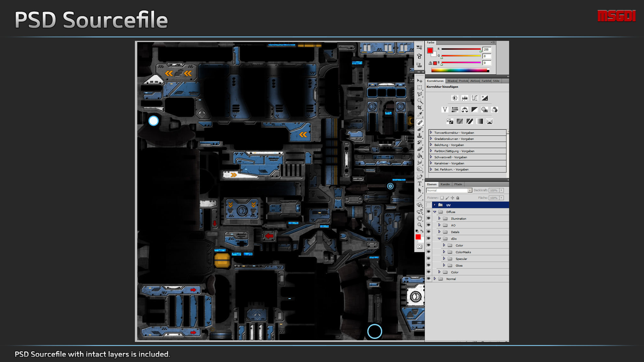644x362 pixels.
Task: Select the Type tool
Action: click(x=419, y=184)
